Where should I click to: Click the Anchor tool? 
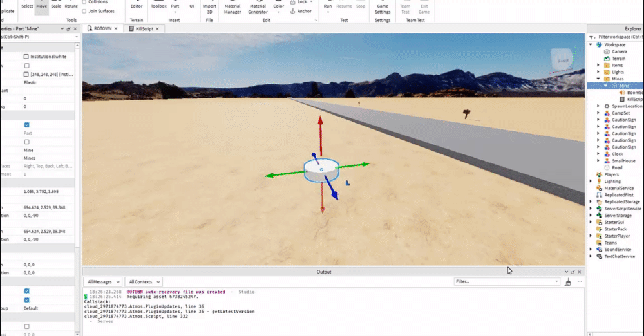pos(301,11)
